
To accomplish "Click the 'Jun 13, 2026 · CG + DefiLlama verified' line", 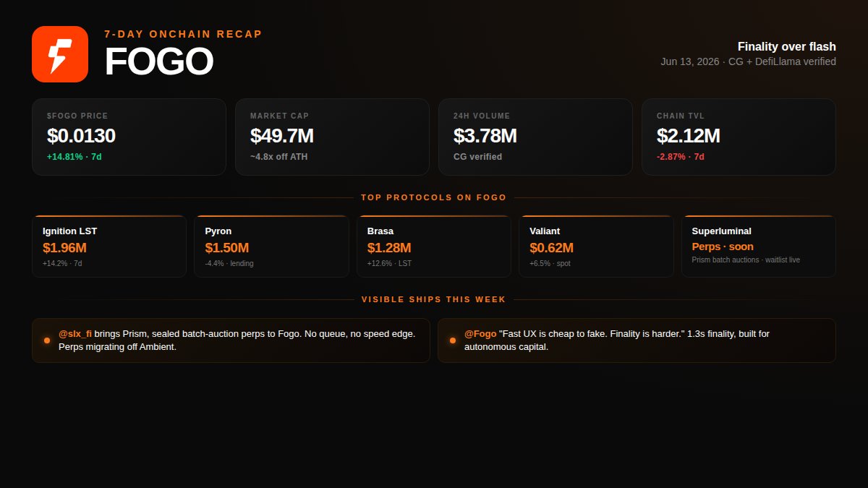I will tap(748, 61).
